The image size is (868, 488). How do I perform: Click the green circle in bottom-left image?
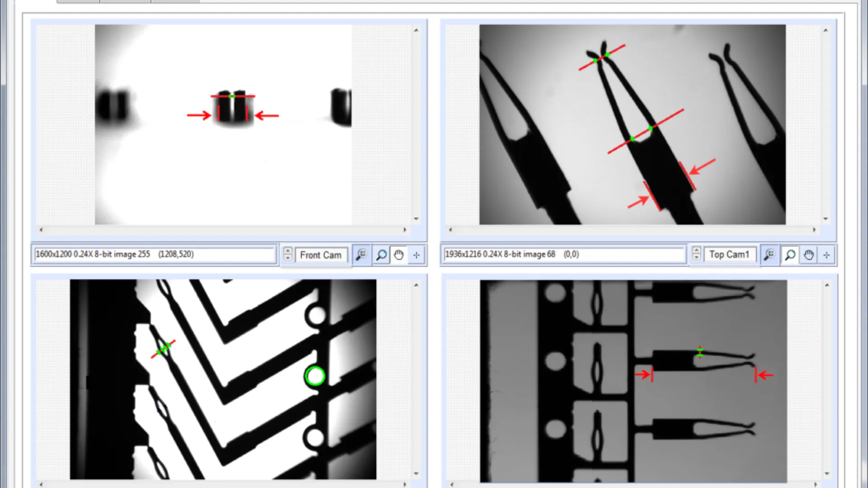pos(315,376)
